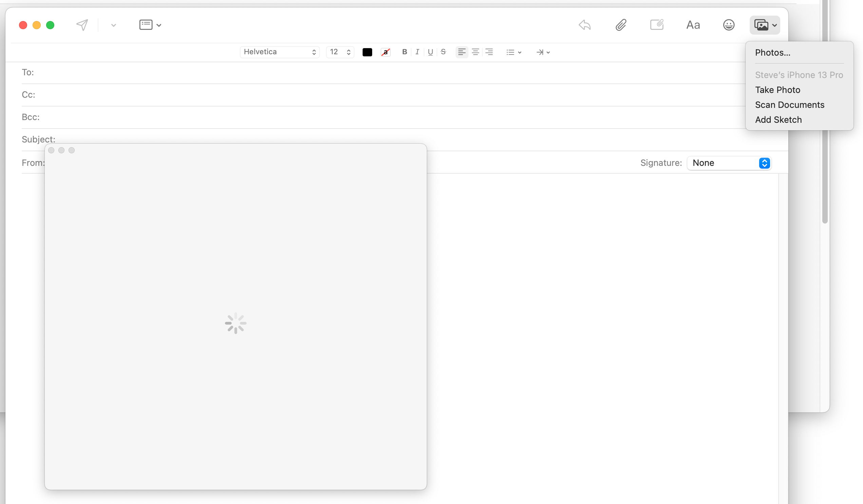Click the left text alignment icon
This screenshot has height=504, width=863.
[x=461, y=52]
